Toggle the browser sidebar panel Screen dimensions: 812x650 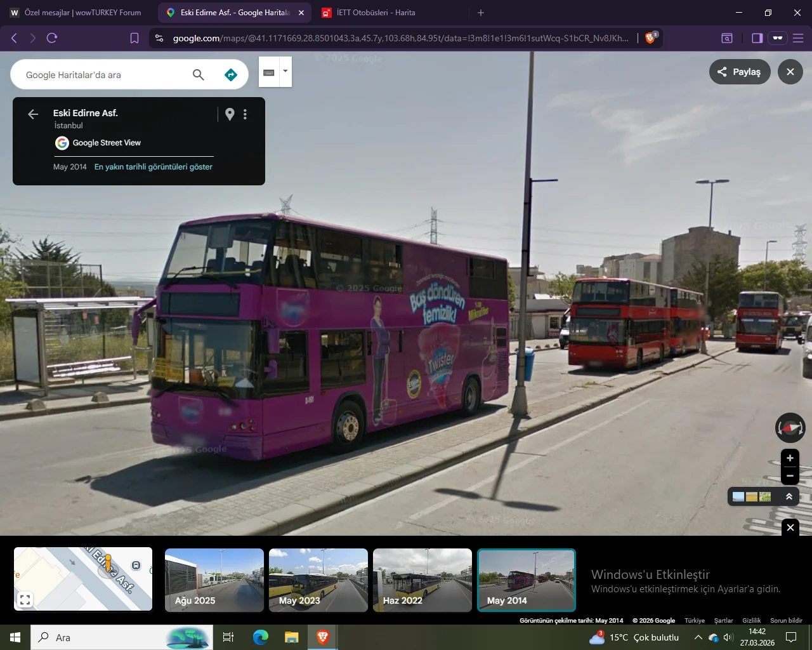757,38
